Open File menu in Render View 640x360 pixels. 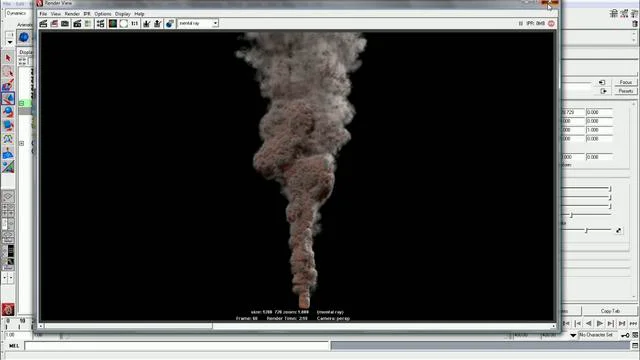(43, 14)
